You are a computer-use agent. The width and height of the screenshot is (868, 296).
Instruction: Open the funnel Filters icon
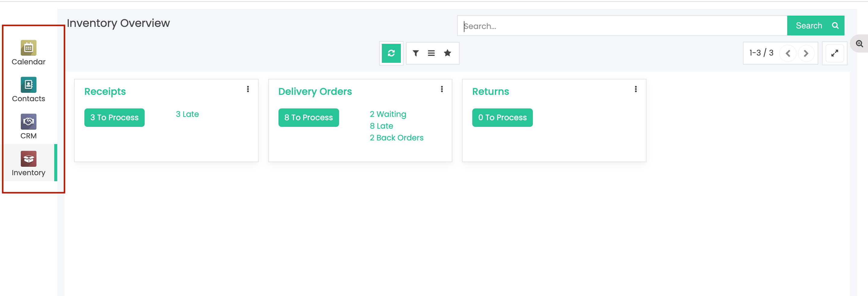[x=416, y=53]
